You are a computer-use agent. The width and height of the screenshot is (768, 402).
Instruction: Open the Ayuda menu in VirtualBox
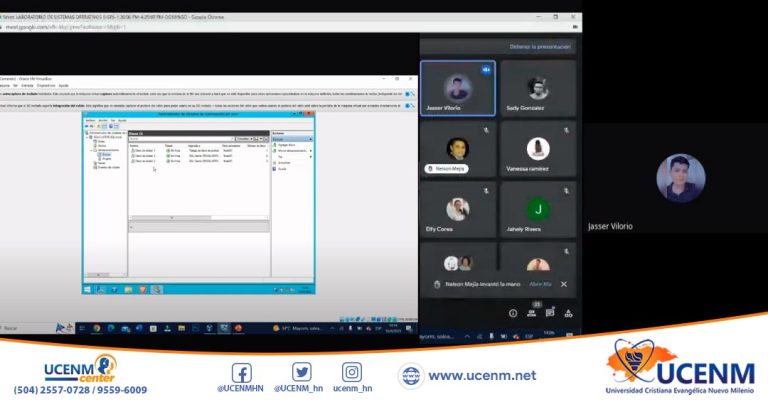[63, 85]
